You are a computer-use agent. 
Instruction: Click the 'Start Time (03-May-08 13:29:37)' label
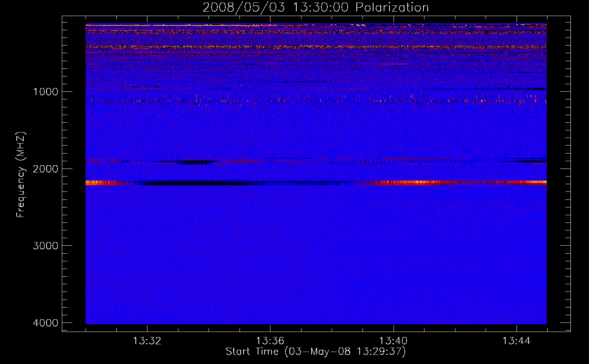[x=316, y=352]
